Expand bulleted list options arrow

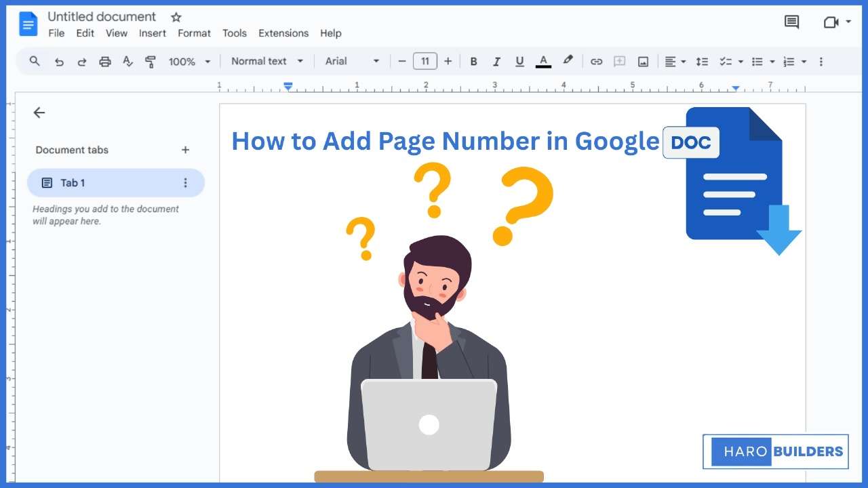click(x=772, y=62)
